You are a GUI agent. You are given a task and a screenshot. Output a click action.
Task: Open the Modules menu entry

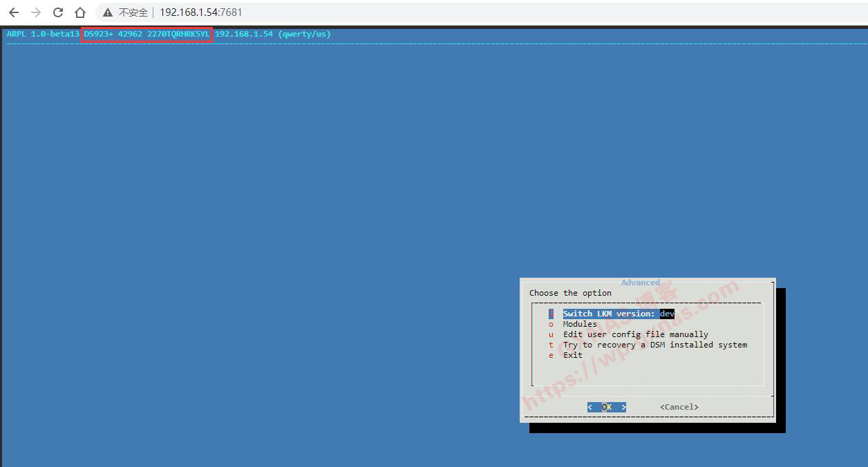tap(580, 324)
